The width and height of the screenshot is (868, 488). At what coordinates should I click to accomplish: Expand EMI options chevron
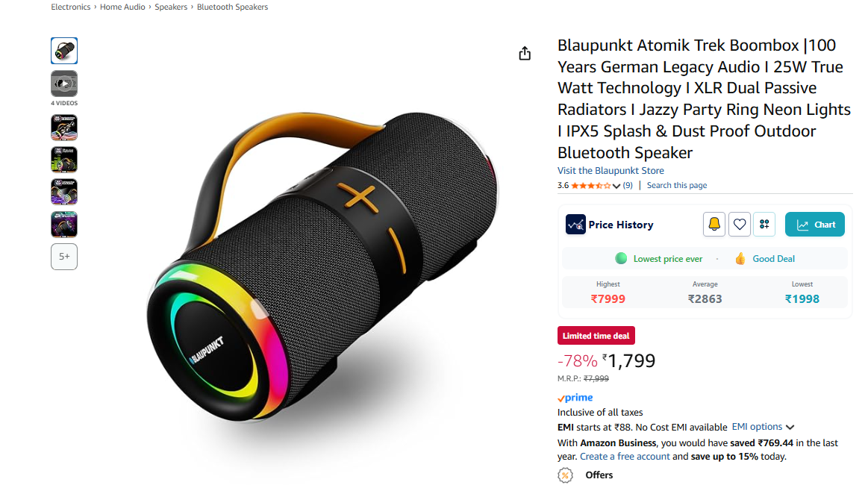tap(790, 427)
